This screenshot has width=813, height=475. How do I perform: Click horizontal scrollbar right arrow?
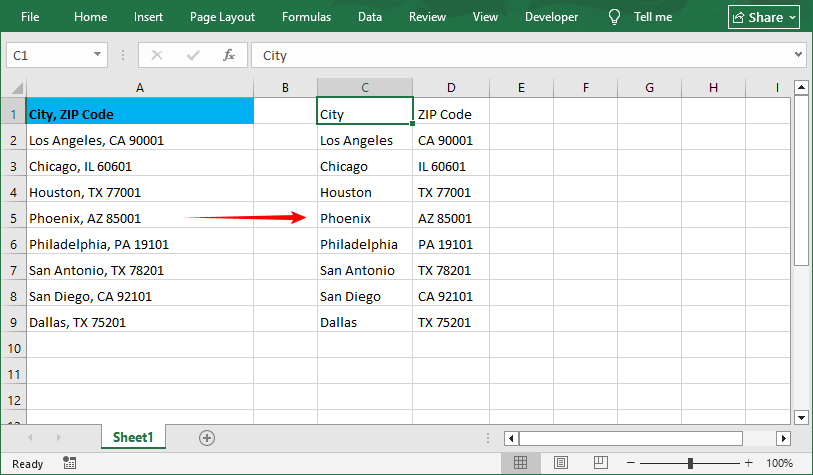[783, 438]
